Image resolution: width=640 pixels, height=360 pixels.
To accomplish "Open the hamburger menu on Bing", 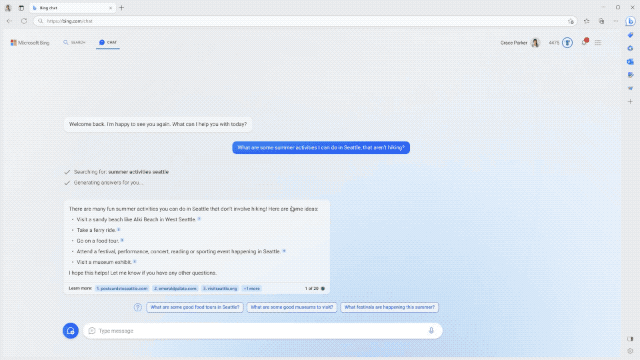I will pos(598,42).
